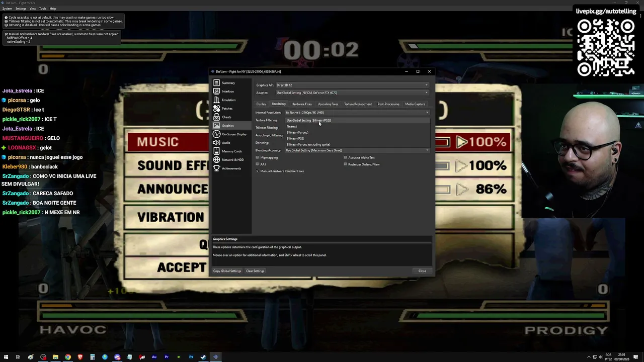644x362 pixels.
Task: Adjust the MUSIC volume bar at 100%
Action: (443, 142)
